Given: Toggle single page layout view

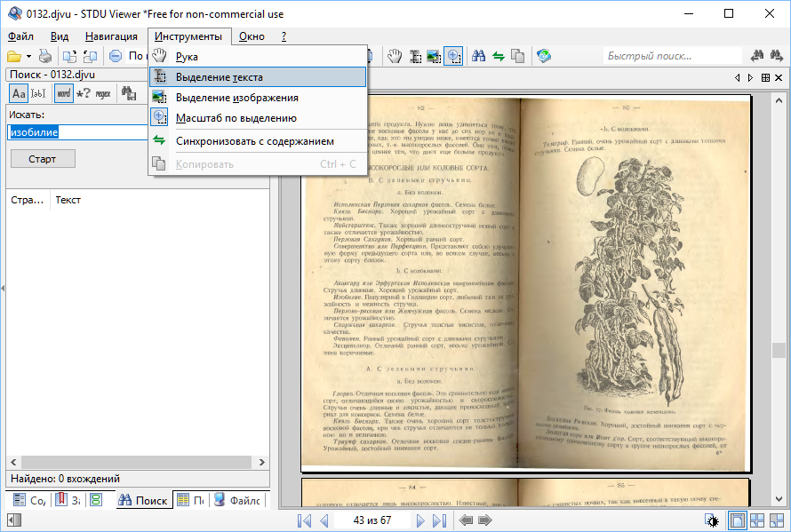Looking at the screenshot, I should point(737,520).
